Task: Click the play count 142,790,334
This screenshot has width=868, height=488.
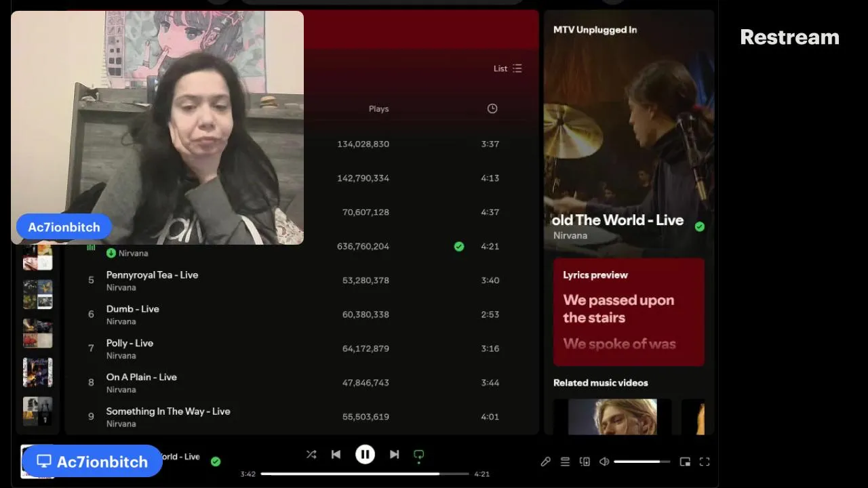Action: pyautogui.click(x=363, y=178)
